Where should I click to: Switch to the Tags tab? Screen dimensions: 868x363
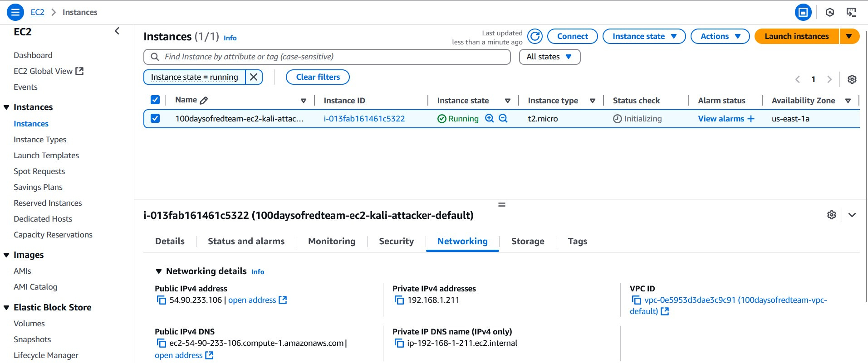pyautogui.click(x=577, y=241)
